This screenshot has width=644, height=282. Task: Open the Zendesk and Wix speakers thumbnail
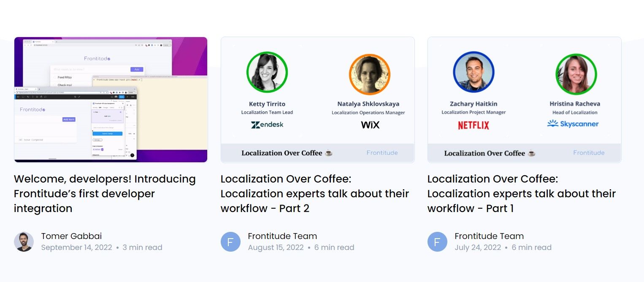pyautogui.click(x=317, y=99)
